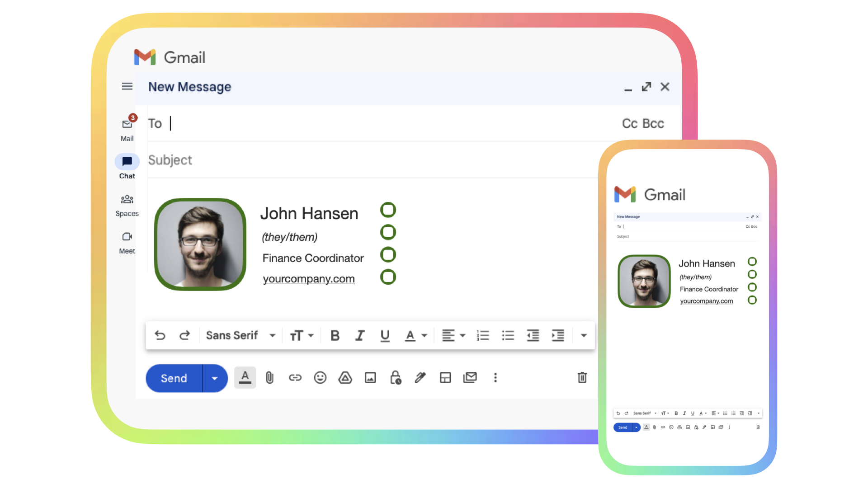Switch to the Chat tab

(x=127, y=166)
